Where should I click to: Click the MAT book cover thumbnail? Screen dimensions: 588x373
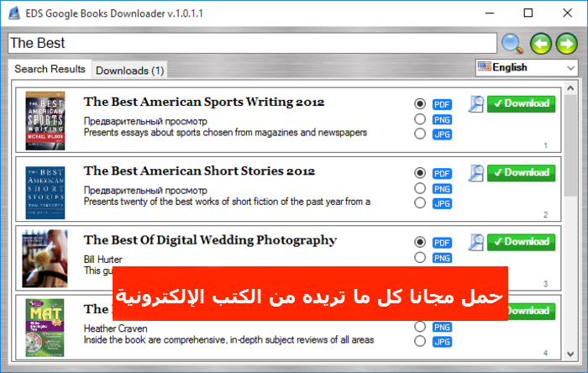pyautogui.click(x=45, y=328)
